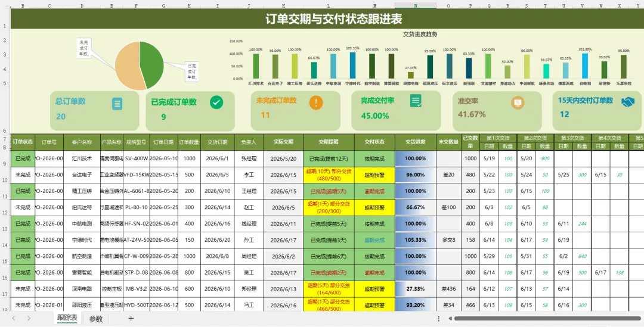Image resolution: width=644 pixels, height=327 pixels.
Task: Click the three-dot handle beside the scrollbar
Action: coord(439,319)
